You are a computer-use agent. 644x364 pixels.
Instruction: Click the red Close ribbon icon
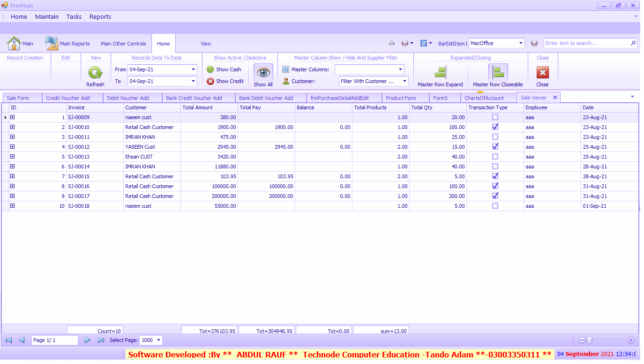coord(542,72)
